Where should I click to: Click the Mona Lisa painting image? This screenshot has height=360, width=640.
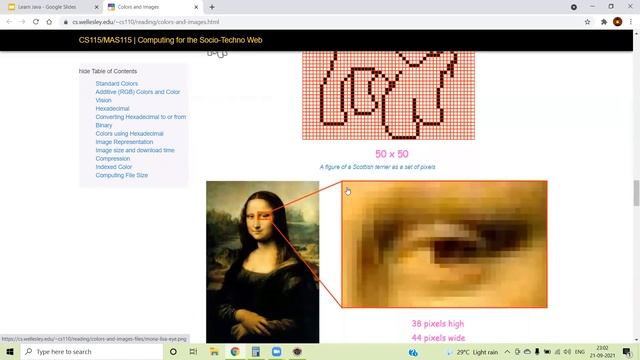pos(262,262)
